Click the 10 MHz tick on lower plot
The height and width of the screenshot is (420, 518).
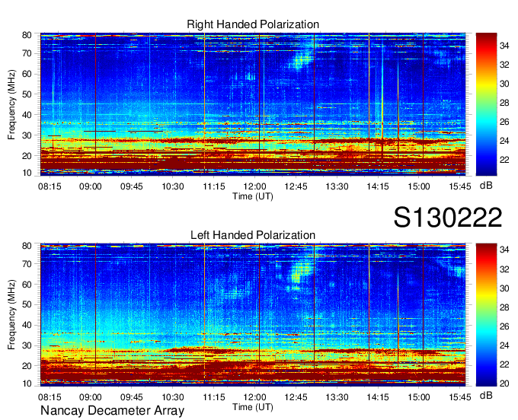coord(27,383)
